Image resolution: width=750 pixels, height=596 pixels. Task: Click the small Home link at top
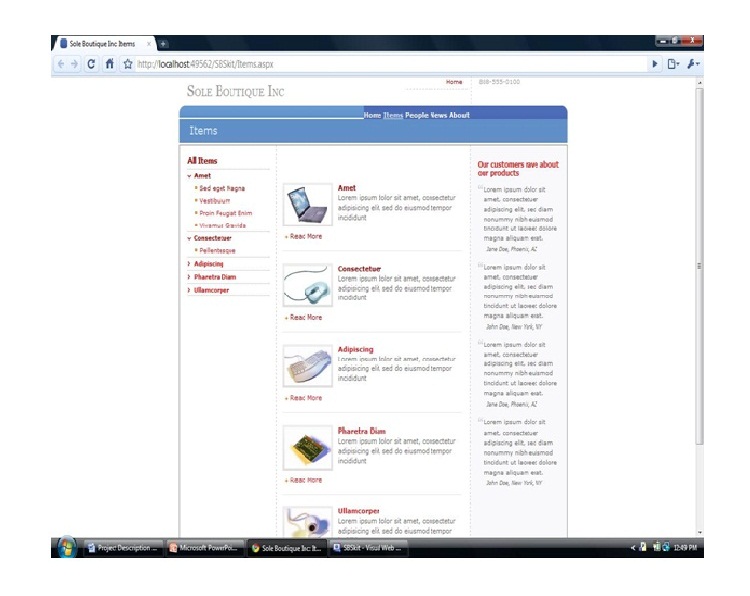[454, 82]
